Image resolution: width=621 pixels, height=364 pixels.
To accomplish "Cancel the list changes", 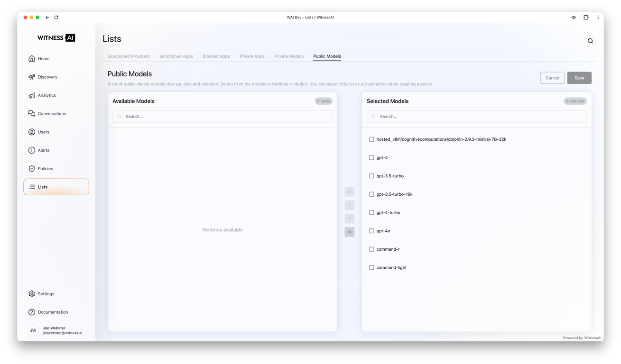I will (x=552, y=78).
